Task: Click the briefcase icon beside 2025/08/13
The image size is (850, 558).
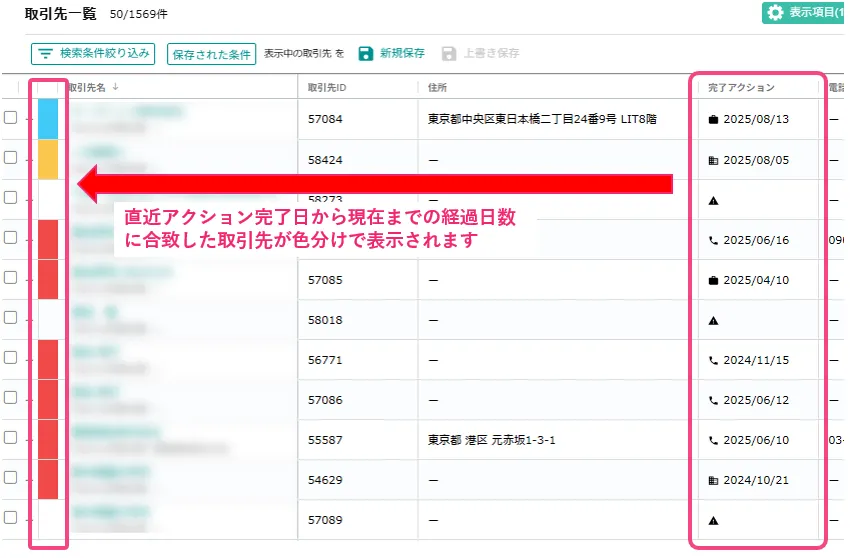Action: [713, 120]
